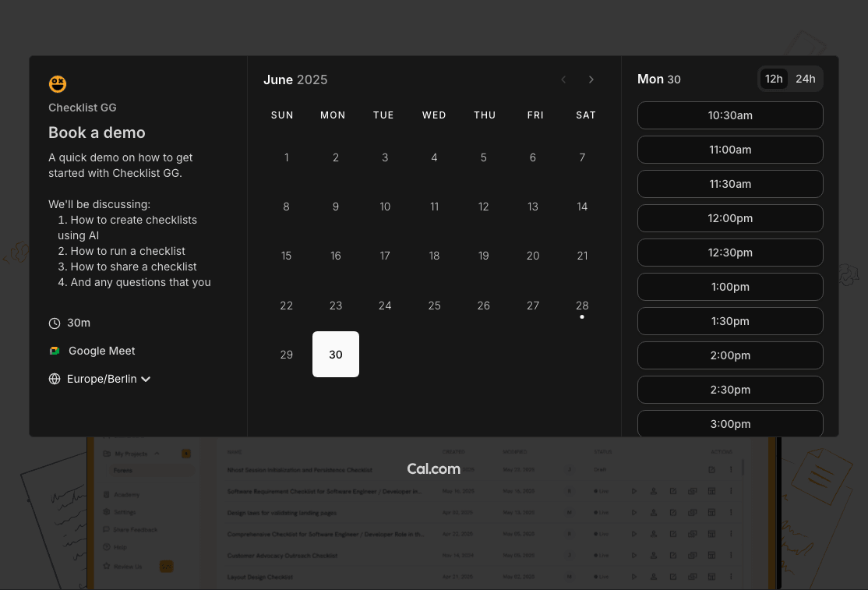Select the 2:00pm time slot
This screenshot has width=868, height=590.
730,356
